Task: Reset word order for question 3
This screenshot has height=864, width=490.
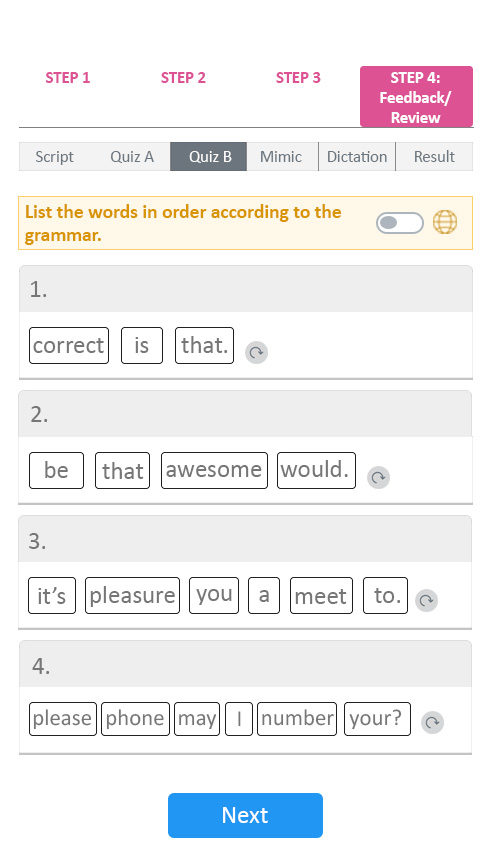Action: [426, 600]
